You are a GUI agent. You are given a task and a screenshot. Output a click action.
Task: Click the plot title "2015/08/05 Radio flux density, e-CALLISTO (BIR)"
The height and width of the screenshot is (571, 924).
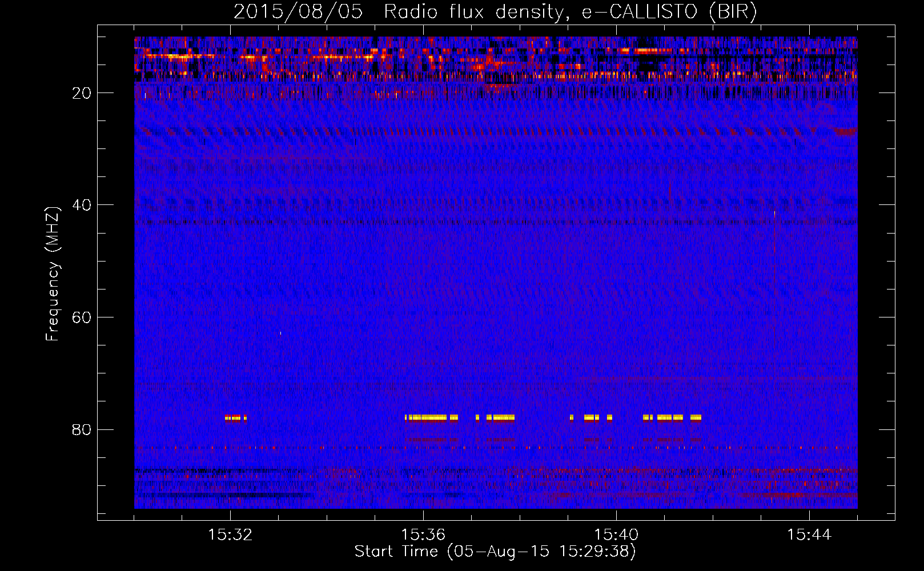[495, 12]
